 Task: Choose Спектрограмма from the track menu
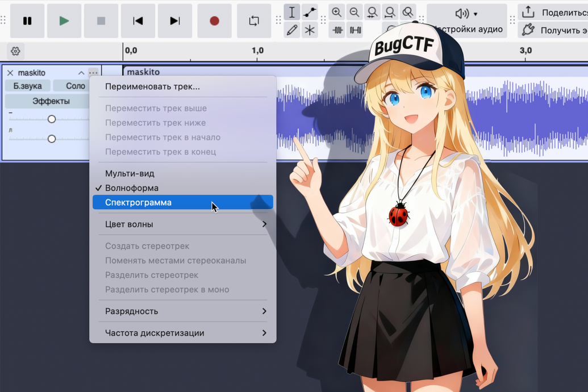(x=182, y=202)
